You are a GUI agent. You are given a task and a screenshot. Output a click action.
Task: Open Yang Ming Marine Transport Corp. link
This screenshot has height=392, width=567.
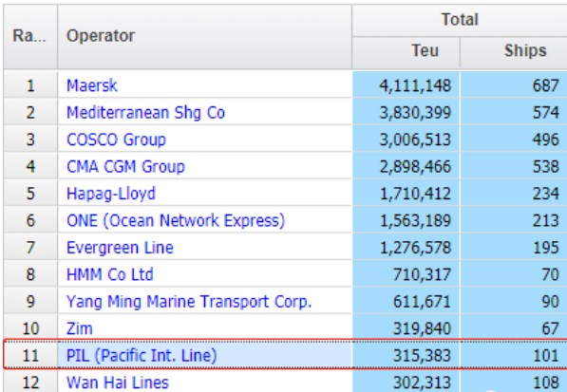coord(189,302)
